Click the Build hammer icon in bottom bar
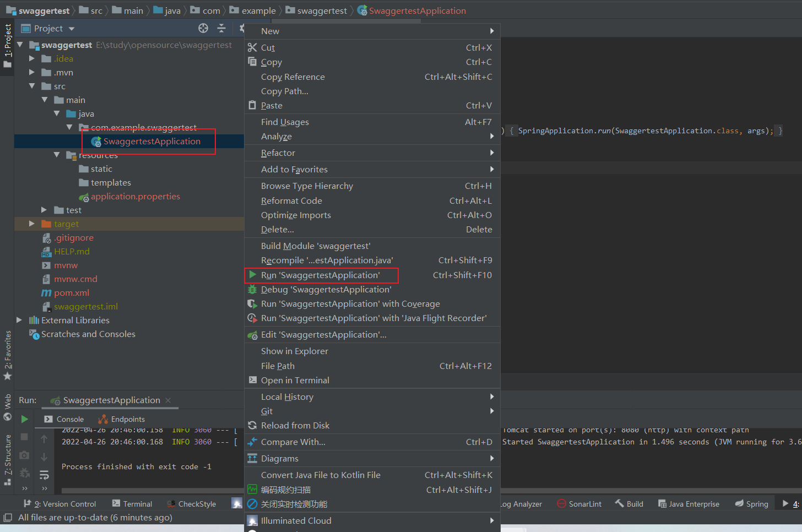 tap(620, 503)
